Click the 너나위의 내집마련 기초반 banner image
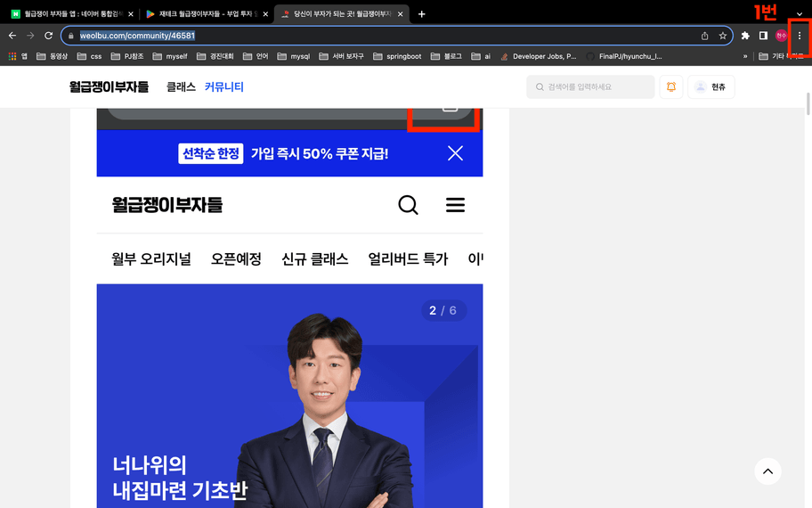Viewport: 812px width, 508px height. point(289,396)
